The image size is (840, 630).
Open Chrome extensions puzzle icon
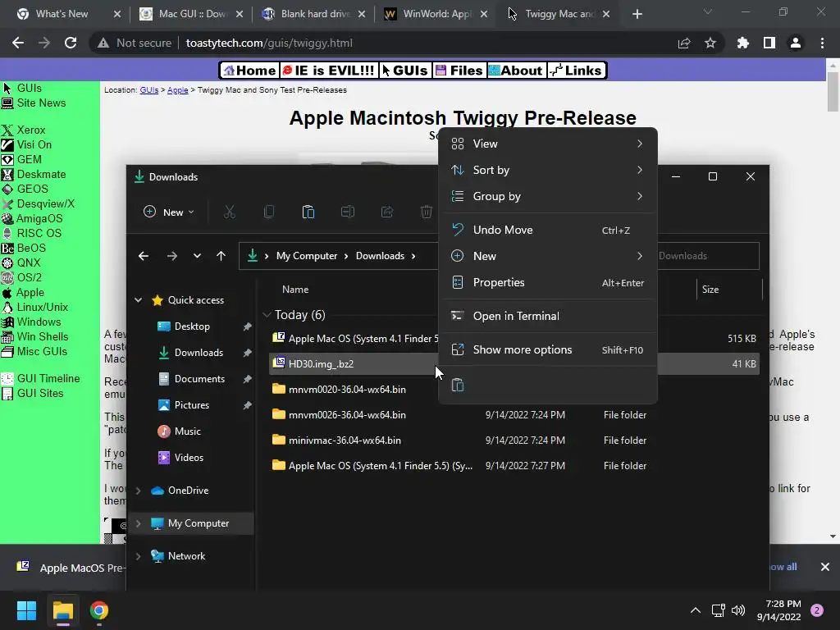[742, 43]
